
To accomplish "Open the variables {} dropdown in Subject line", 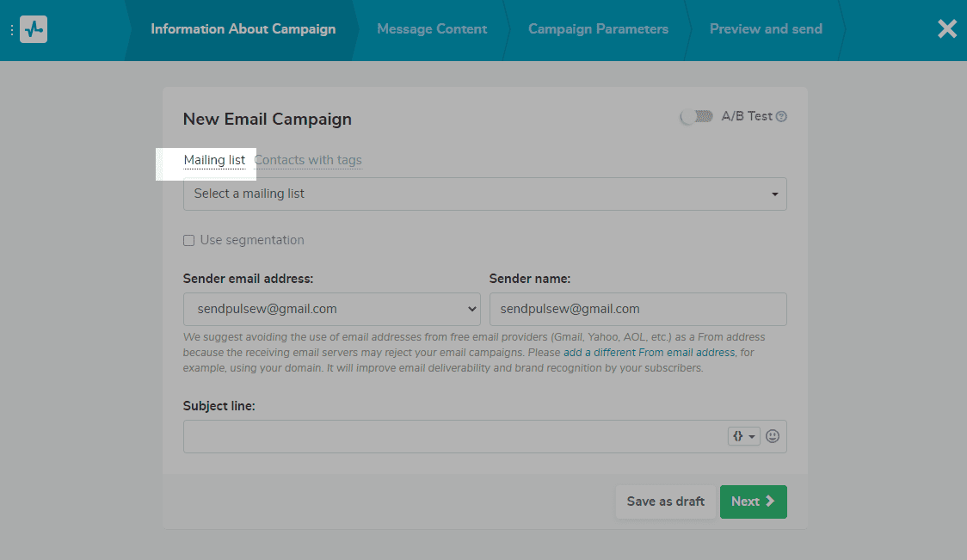I will pyautogui.click(x=744, y=436).
